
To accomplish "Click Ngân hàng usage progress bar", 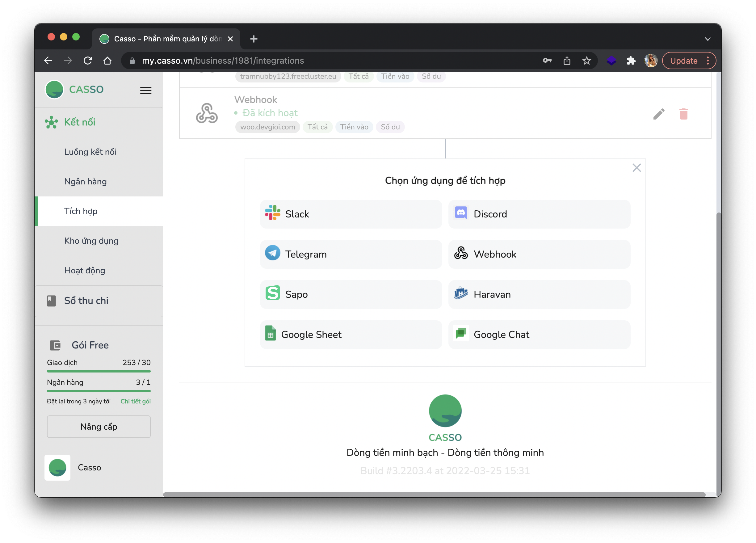I will click(x=99, y=391).
